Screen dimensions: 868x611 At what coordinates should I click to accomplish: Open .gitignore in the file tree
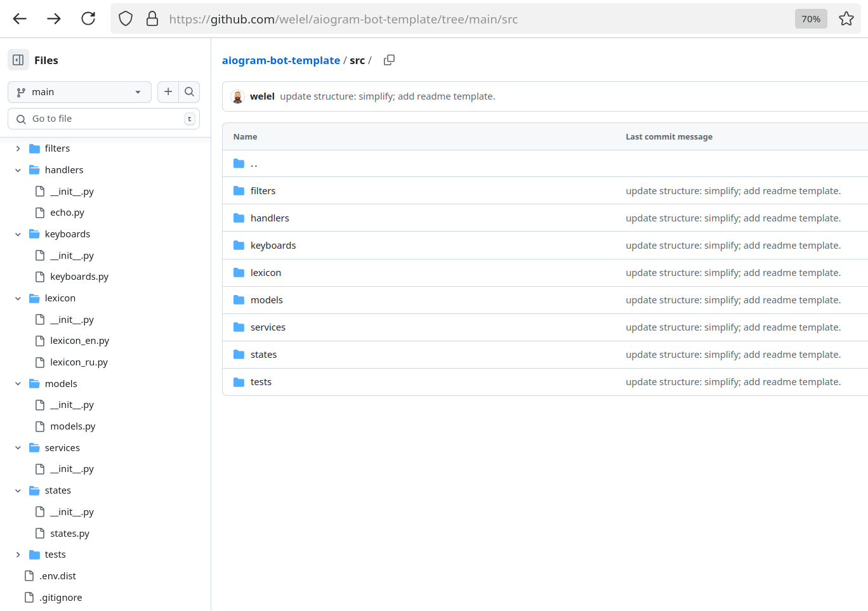click(x=61, y=598)
